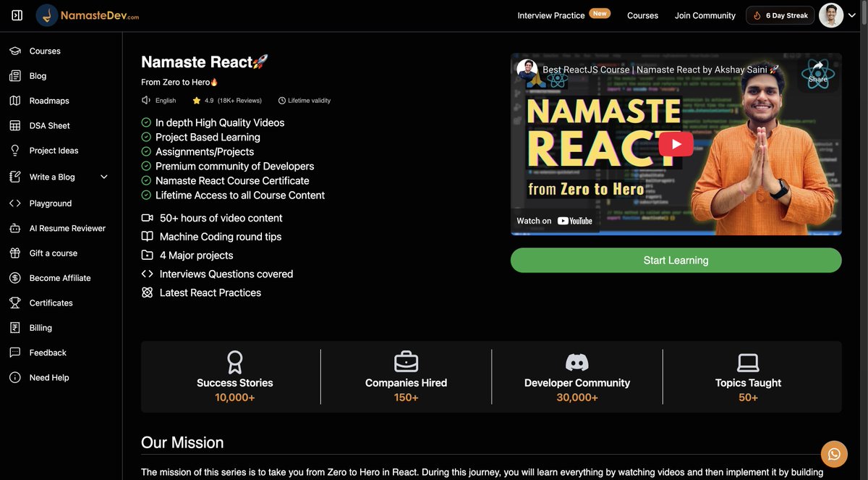Open the Become Affiliate page
868x480 pixels.
[x=61, y=278]
